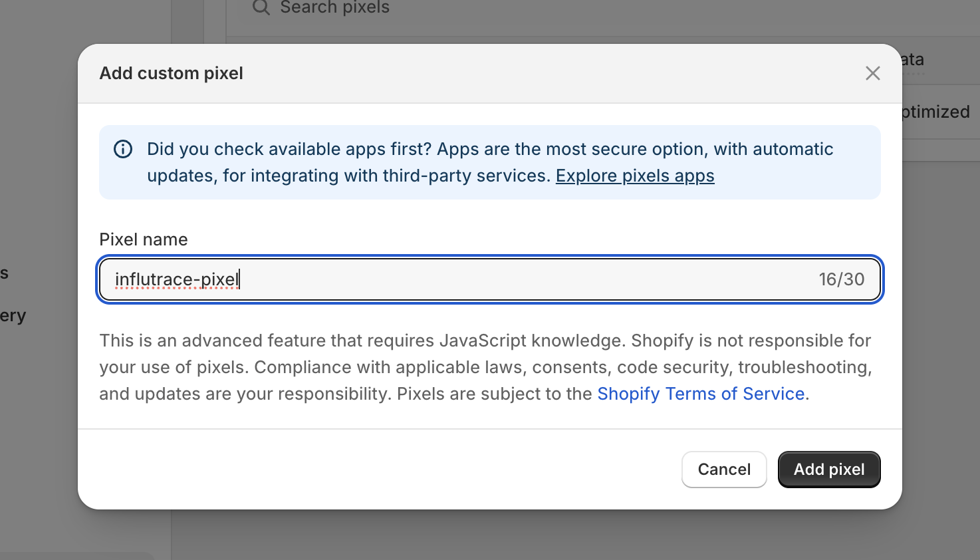Click the 16/30 character counter
Screen dimensions: 980x560
(841, 279)
